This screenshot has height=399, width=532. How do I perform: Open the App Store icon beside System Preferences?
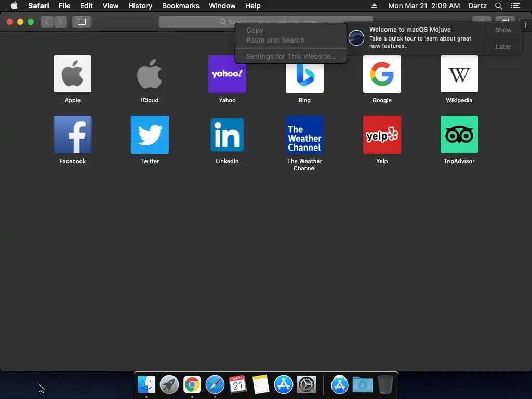(x=283, y=385)
